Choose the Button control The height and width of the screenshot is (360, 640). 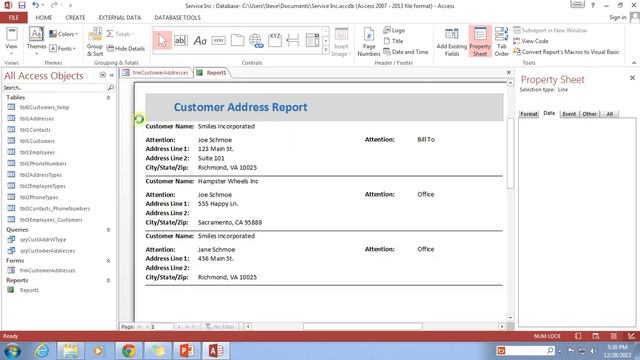[x=219, y=40]
